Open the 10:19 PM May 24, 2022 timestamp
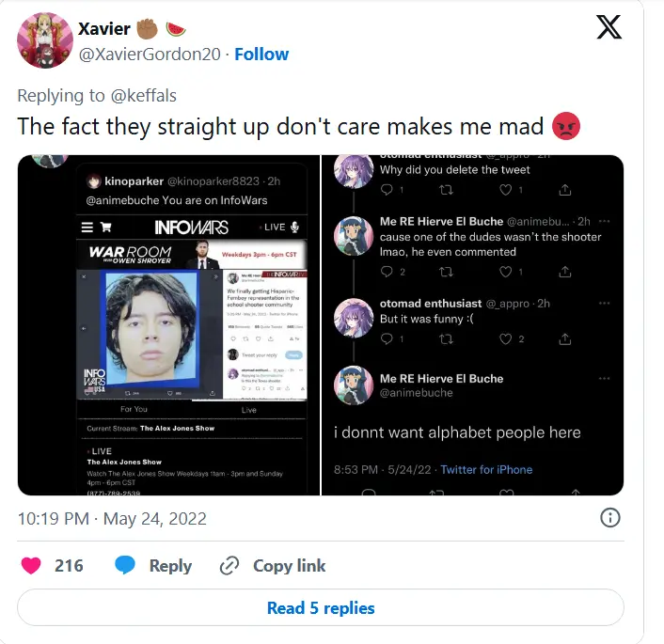The image size is (664, 644). coord(112,518)
